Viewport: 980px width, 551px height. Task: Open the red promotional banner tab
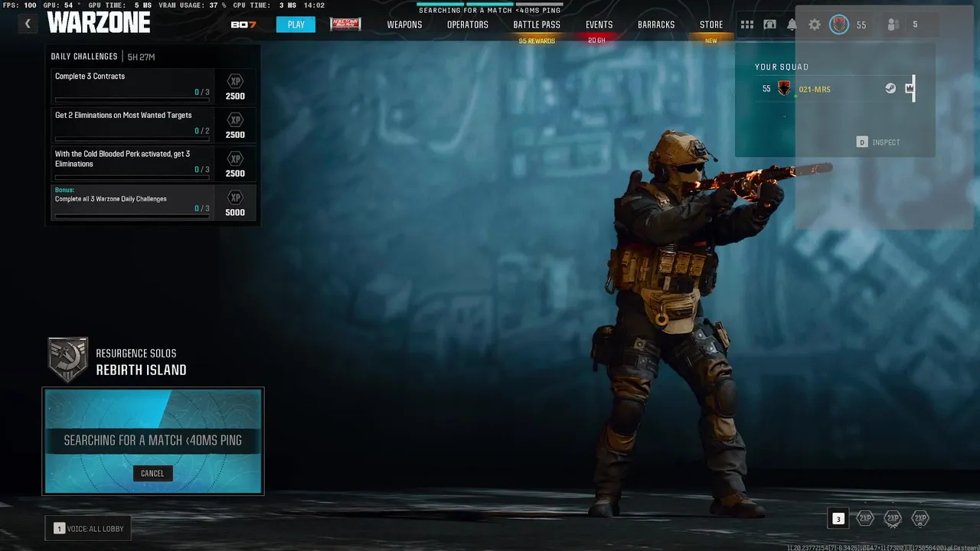(x=345, y=24)
